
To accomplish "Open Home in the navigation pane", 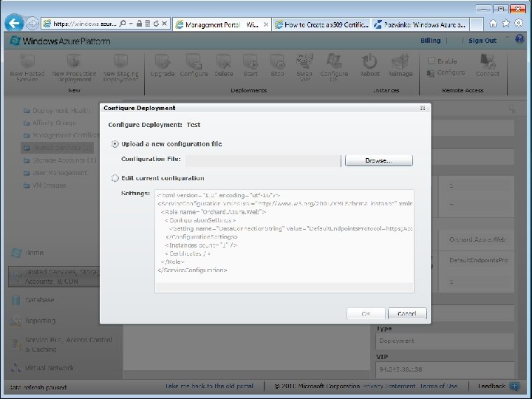I will pyautogui.click(x=27, y=253).
